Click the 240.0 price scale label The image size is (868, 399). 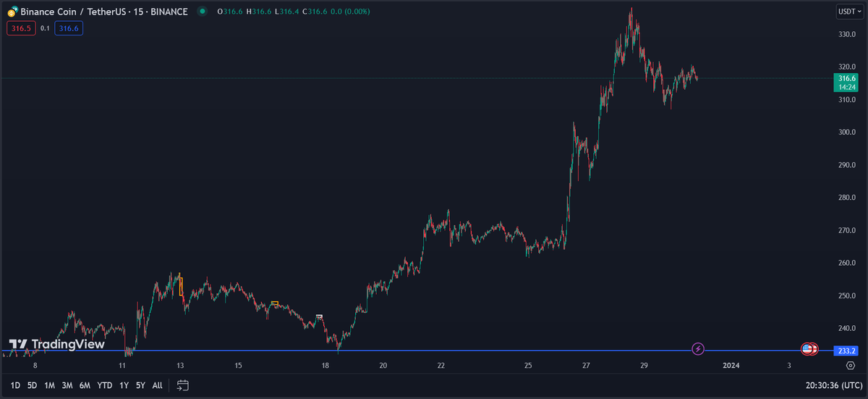[847, 328]
